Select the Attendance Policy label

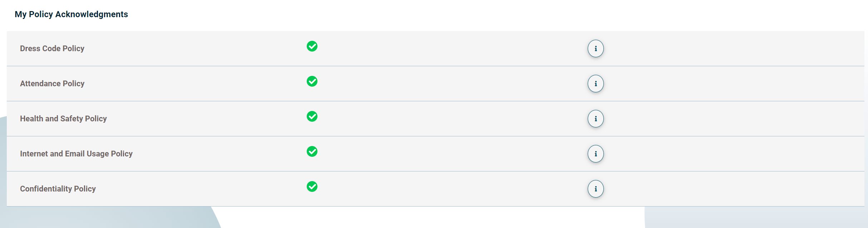tap(52, 84)
